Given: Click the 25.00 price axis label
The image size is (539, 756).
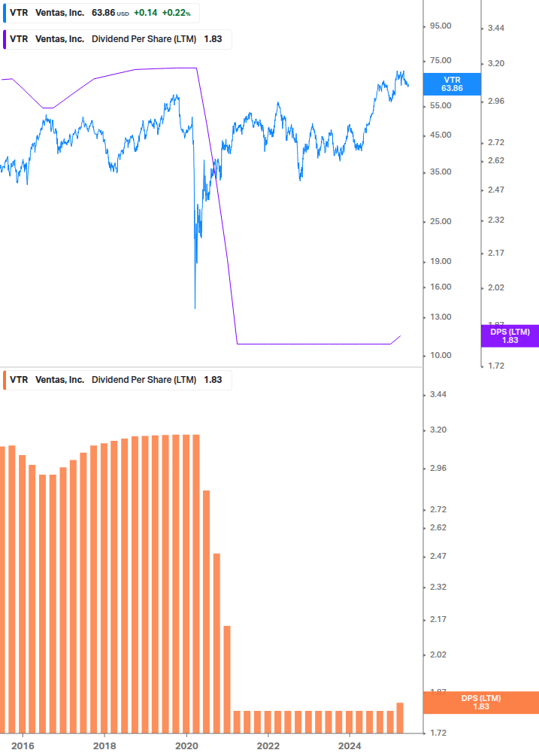Looking at the screenshot, I should pos(441,221).
